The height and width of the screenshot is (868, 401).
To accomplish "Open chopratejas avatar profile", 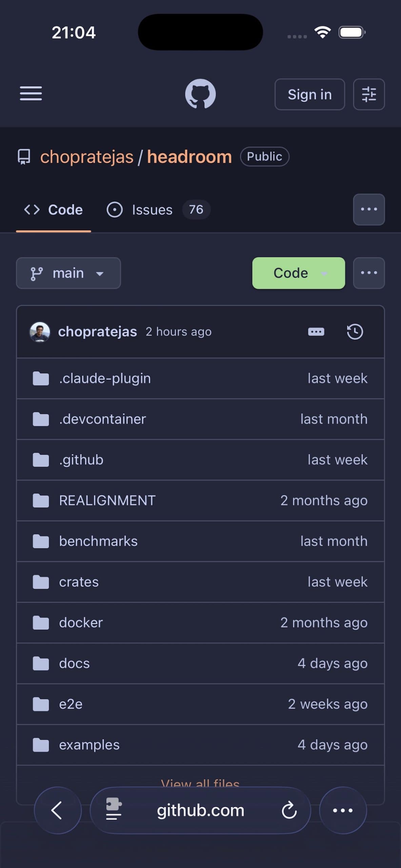I will point(40,332).
